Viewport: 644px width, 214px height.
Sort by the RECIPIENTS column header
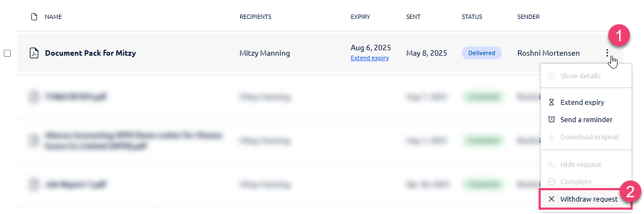click(x=255, y=17)
